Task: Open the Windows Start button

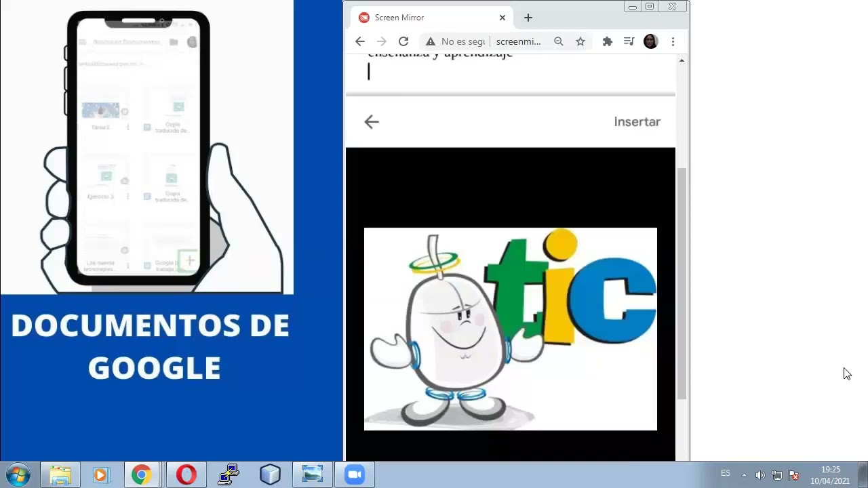Action: coord(18,474)
